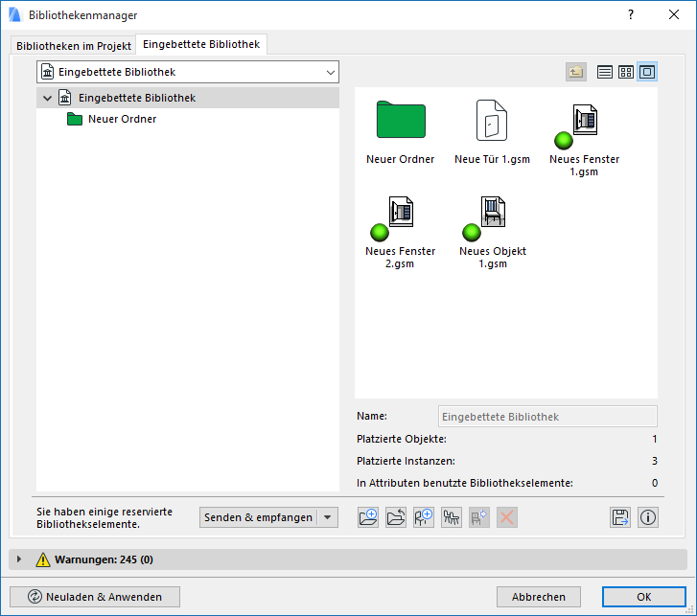Click the Abbrechen button

pos(538,597)
